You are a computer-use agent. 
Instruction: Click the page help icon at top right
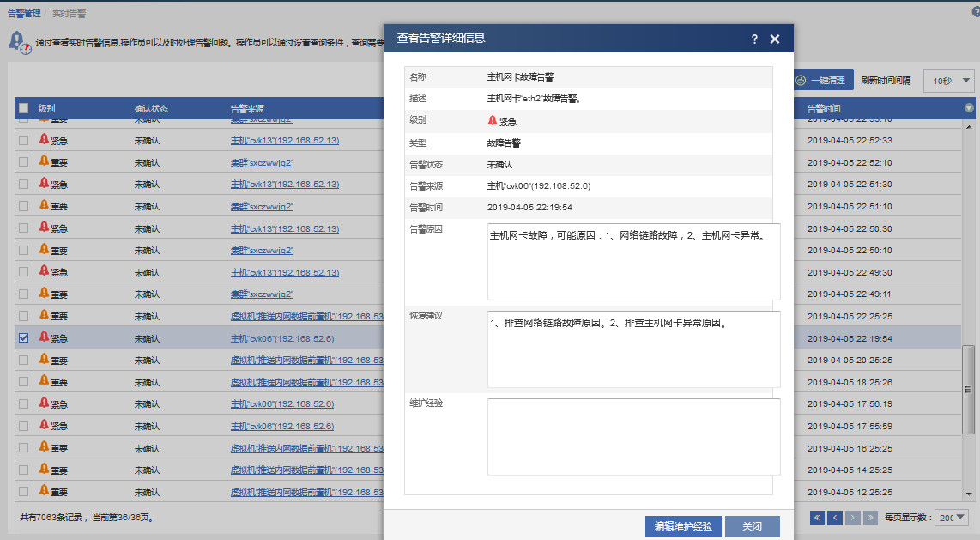[x=975, y=12]
